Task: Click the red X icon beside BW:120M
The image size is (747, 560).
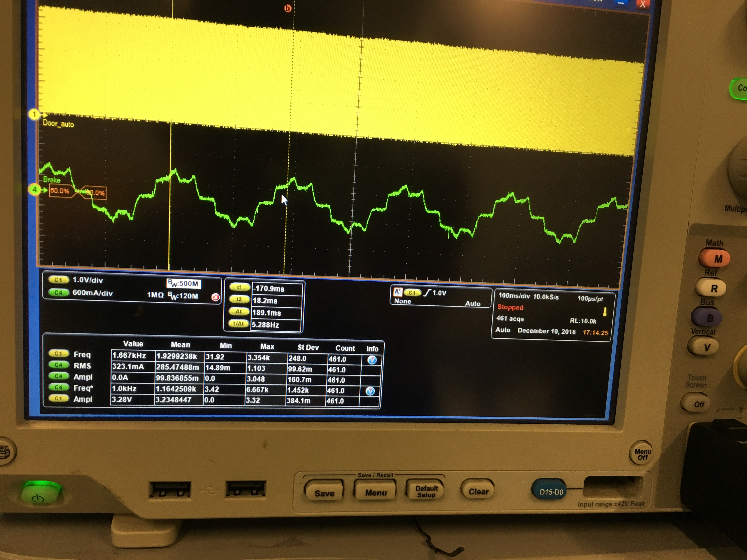Action: [x=215, y=297]
